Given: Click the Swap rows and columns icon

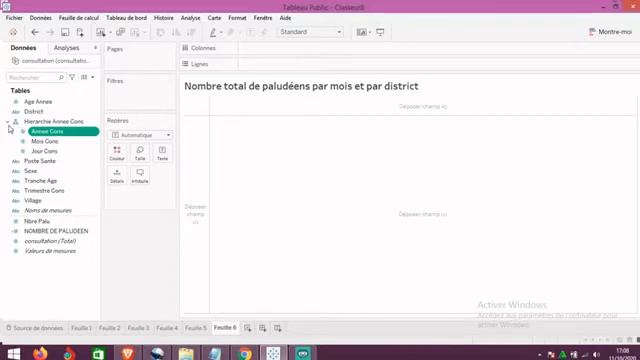Looking at the screenshot, I should pos(160,32).
